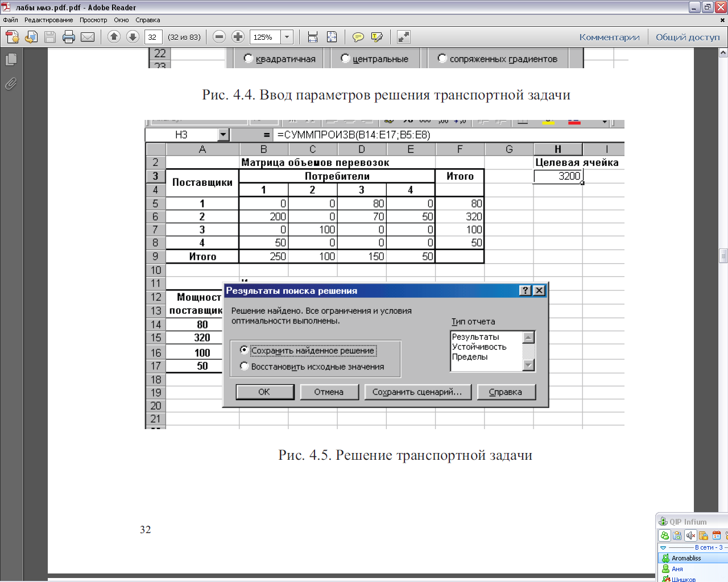Click the fit width scrolling icon
728x582 pixels.
coord(312,37)
